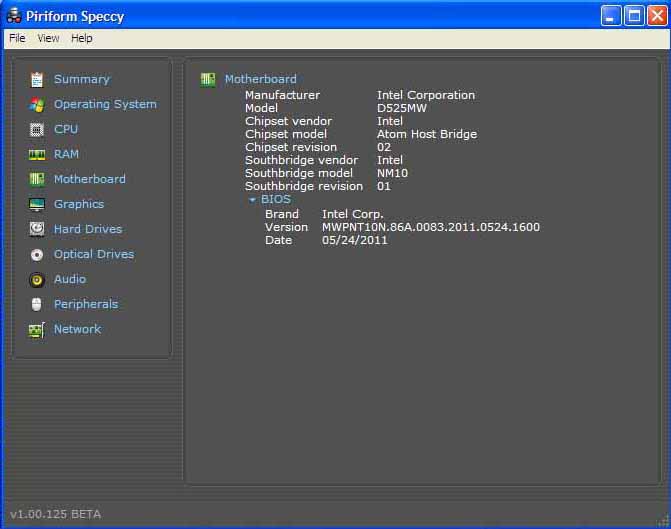The width and height of the screenshot is (671, 529).
Task: Click the Network card icon
Action: tap(37, 329)
